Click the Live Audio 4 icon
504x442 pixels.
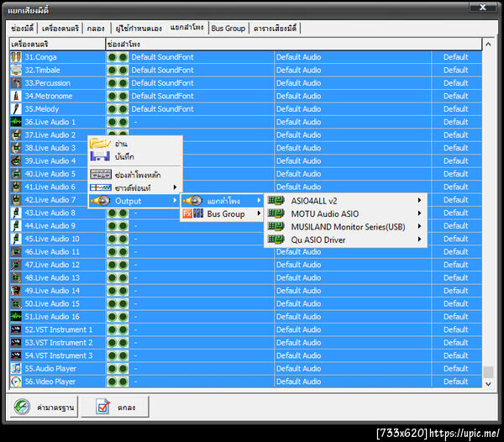(16, 161)
